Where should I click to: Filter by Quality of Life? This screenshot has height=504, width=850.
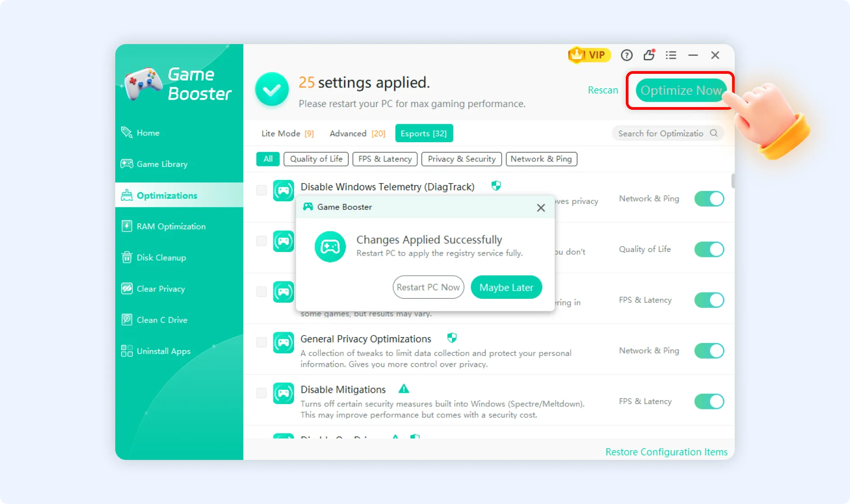pyautogui.click(x=316, y=159)
